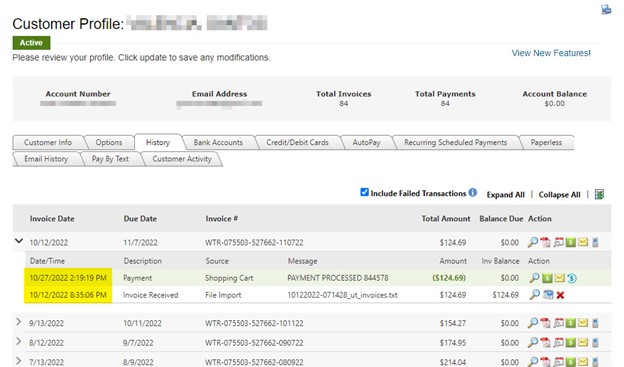The height and width of the screenshot is (367, 624).
Task: Click print icon at top right of page
Action: pos(606,10)
